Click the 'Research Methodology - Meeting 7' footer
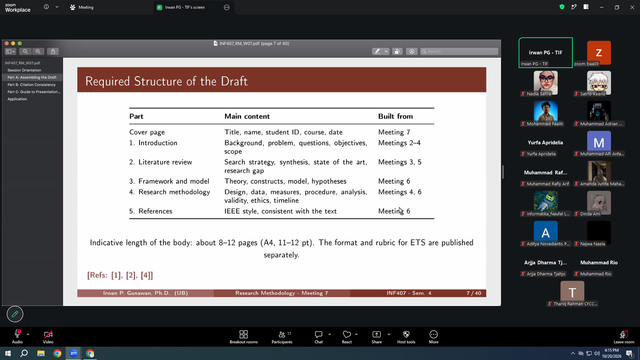The width and height of the screenshot is (640, 360). pyautogui.click(x=282, y=293)
